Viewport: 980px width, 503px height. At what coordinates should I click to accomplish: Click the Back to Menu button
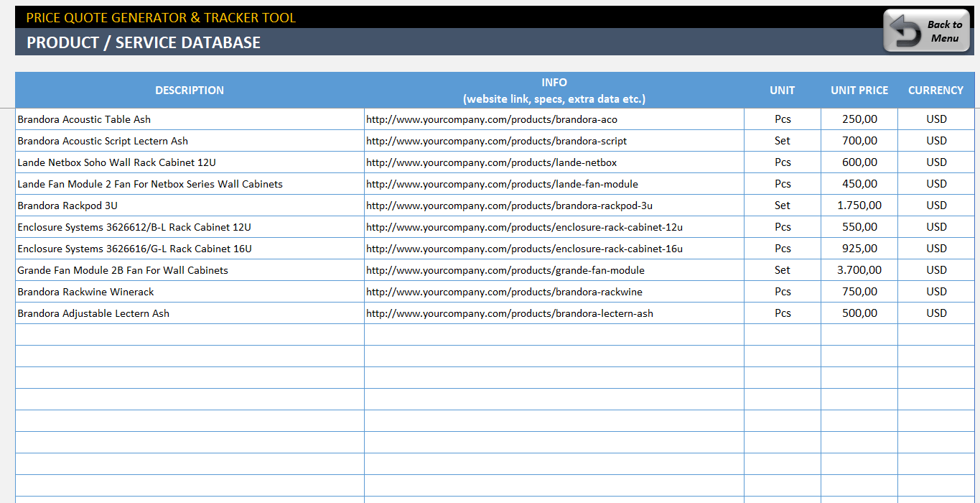click(927, 31)
